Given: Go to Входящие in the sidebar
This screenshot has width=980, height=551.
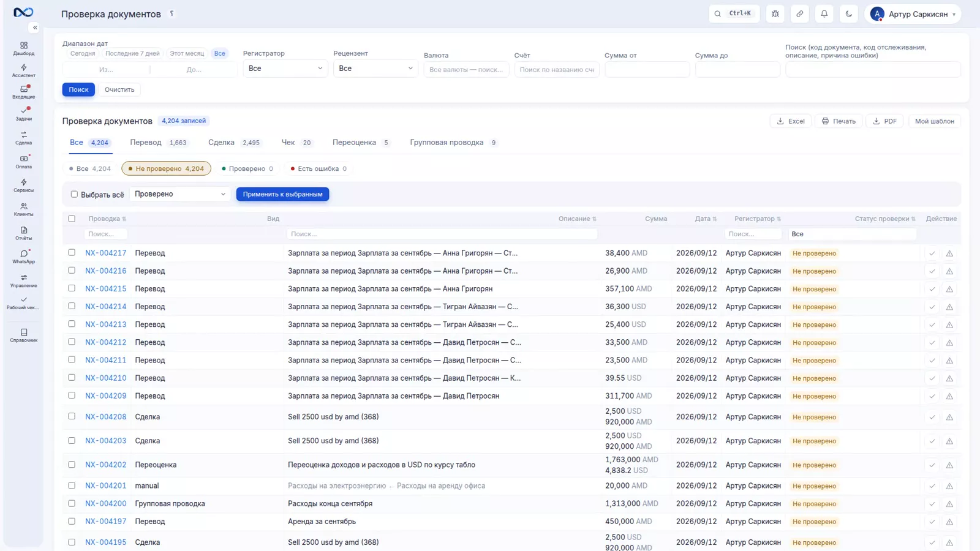Looking at the screenshot, I should coord(23,92).
